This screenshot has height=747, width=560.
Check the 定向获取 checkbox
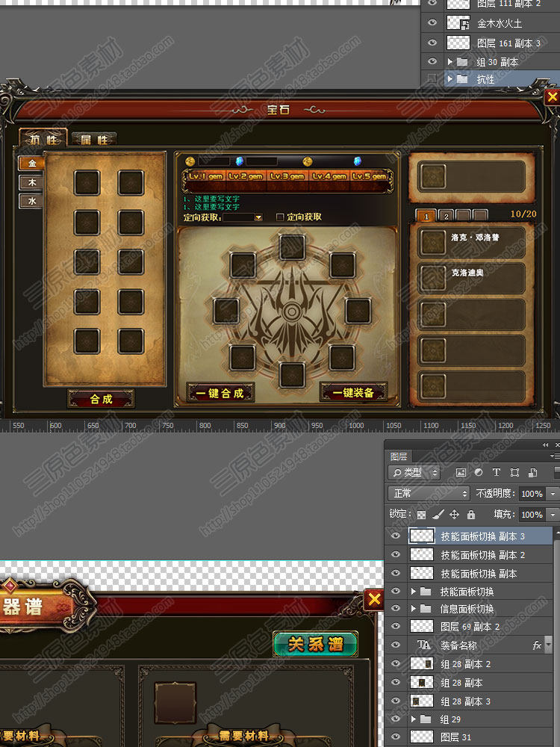point(280,217)
